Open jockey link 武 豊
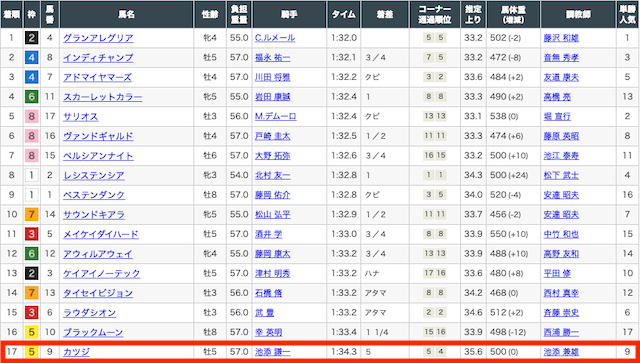The width and height of the screenshot is (640, 363). [264, 312]
